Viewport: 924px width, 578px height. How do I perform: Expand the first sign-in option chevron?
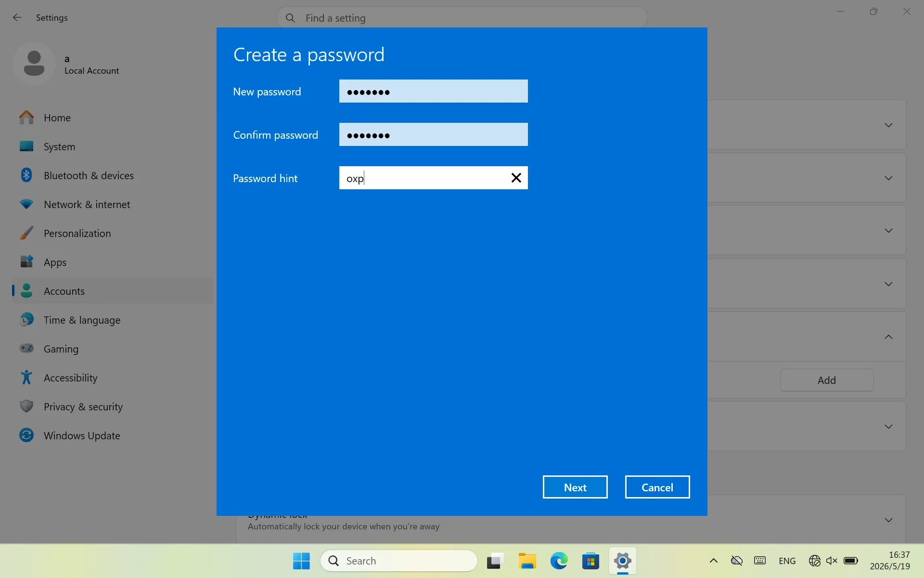(x=888, y=125)
